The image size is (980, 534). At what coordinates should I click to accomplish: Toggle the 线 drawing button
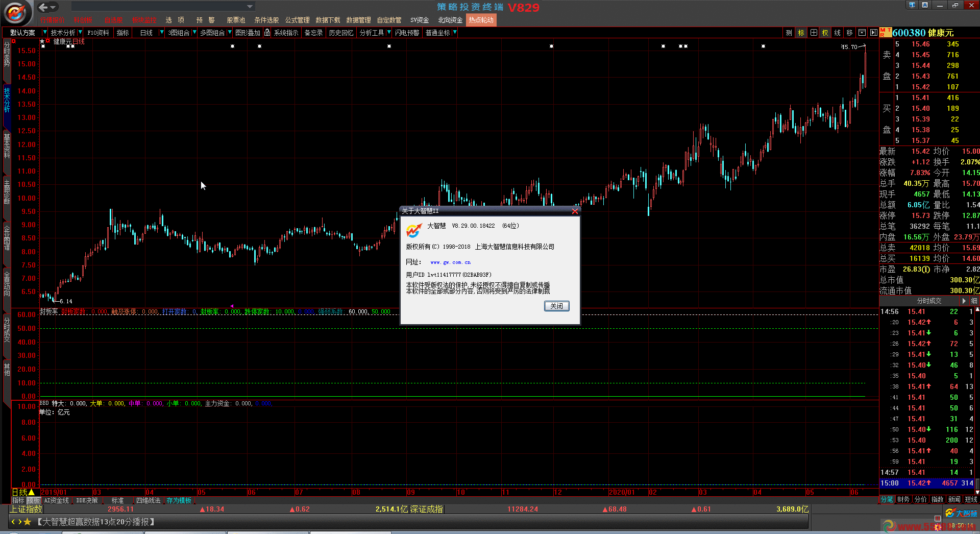tap(837, 33)
